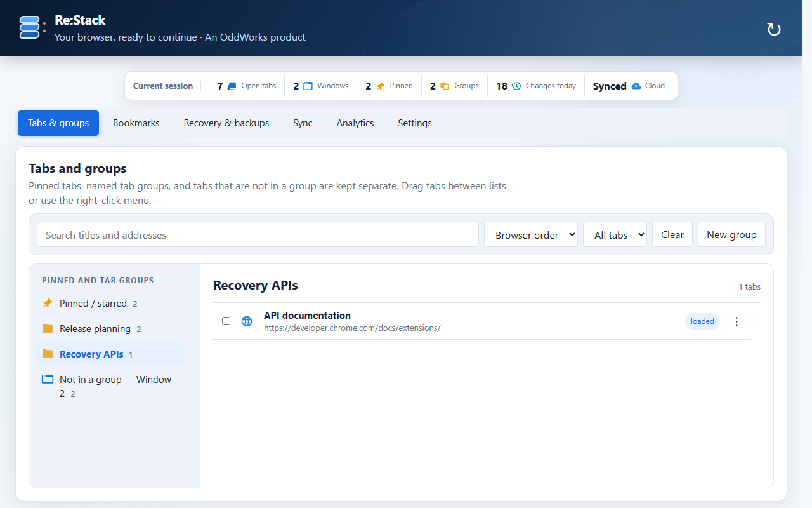The height and width of the screenshot is (508, 812).
Task: Click the Synced status text
Action: [x=610, y=86]
